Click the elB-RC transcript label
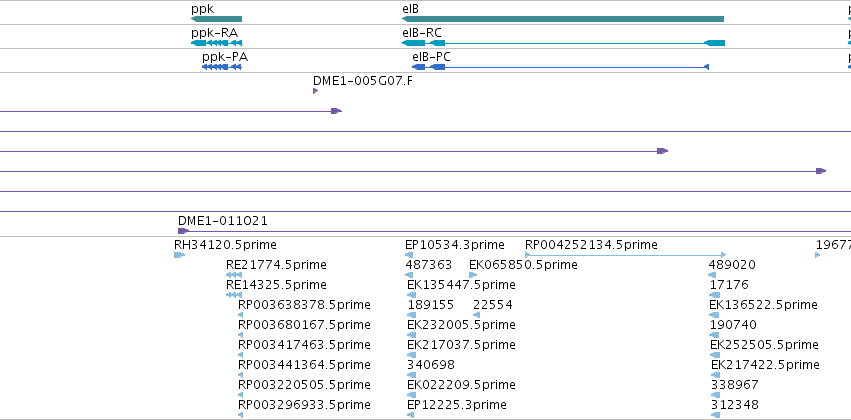Viewport: 851px width, 420px height. pos(422,33)
